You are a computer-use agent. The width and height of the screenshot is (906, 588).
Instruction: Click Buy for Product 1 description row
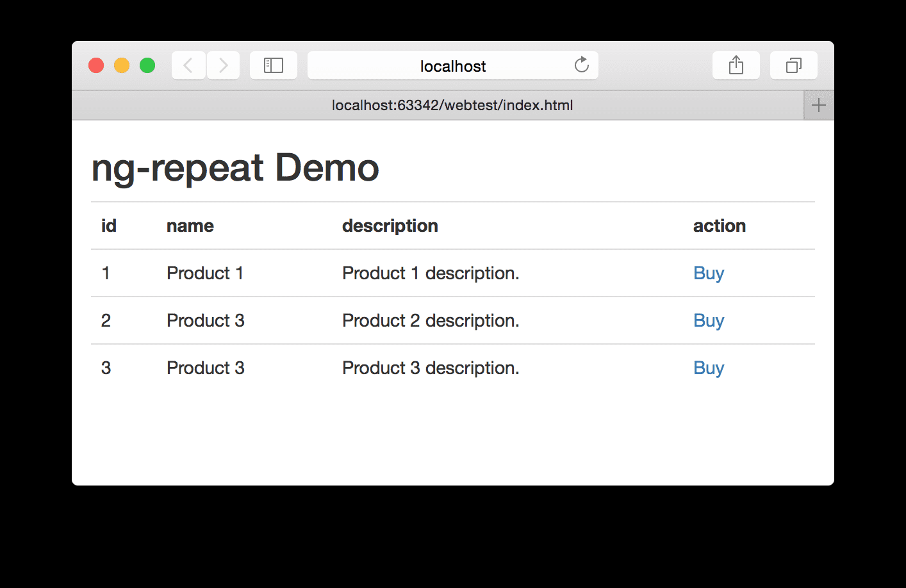pos(709,274)
